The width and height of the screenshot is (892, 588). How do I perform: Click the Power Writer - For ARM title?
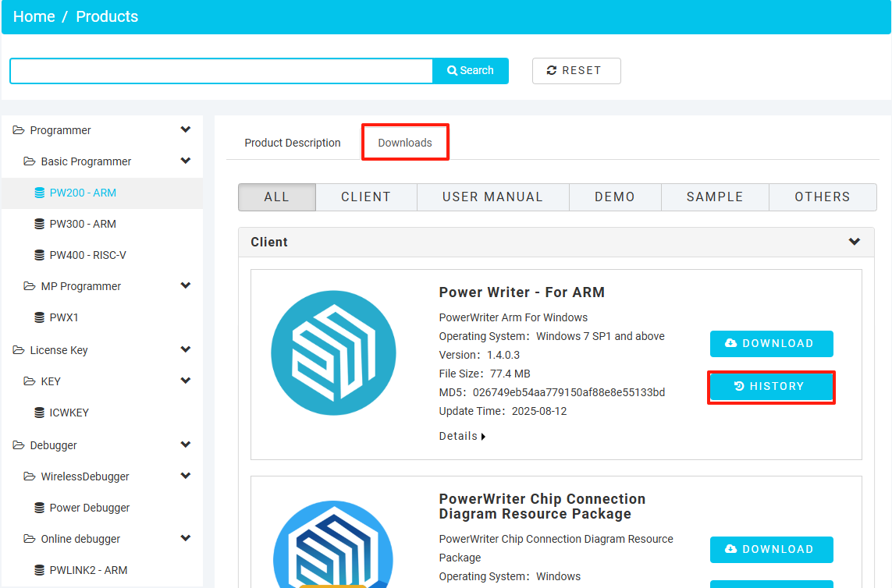(x=521, y=292)
